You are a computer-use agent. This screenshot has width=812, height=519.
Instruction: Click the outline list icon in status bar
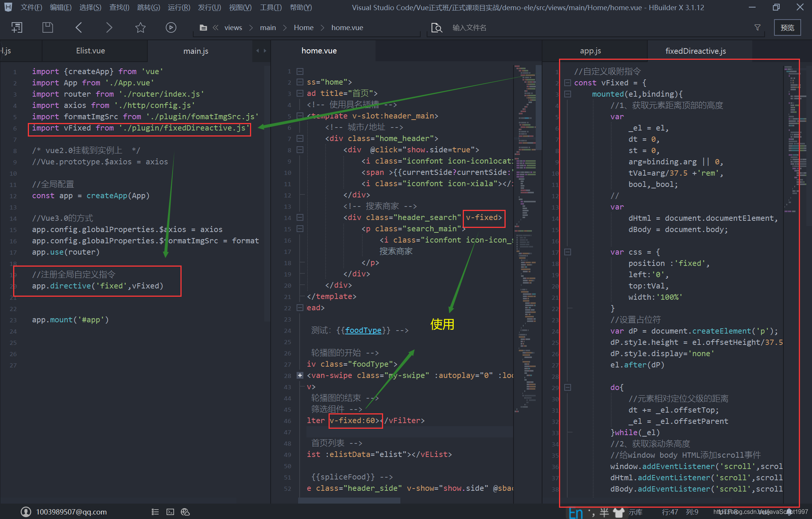(155, 512)
